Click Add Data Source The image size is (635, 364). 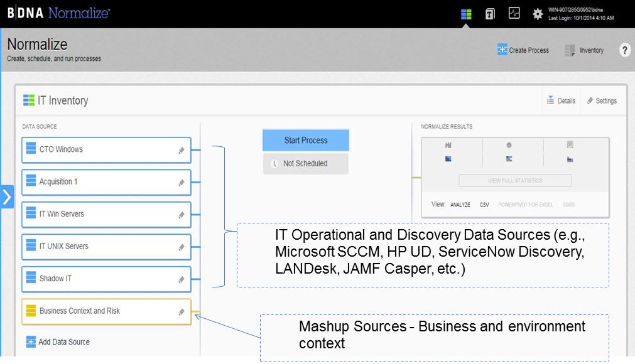click(x=58, y=342)
